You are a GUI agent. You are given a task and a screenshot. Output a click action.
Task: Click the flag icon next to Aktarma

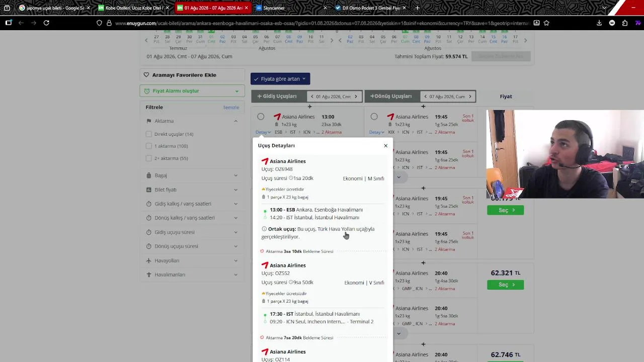point(149,121)
